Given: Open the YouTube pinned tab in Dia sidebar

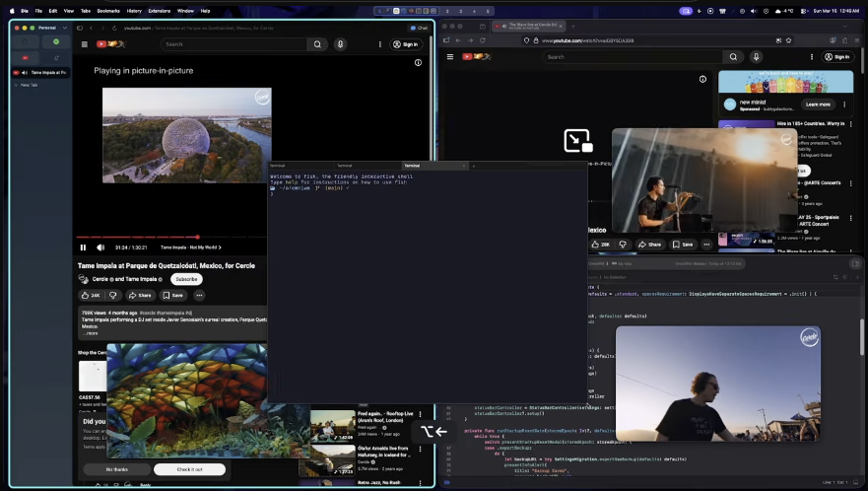Looking at the screenshot, I should (26, 57).
